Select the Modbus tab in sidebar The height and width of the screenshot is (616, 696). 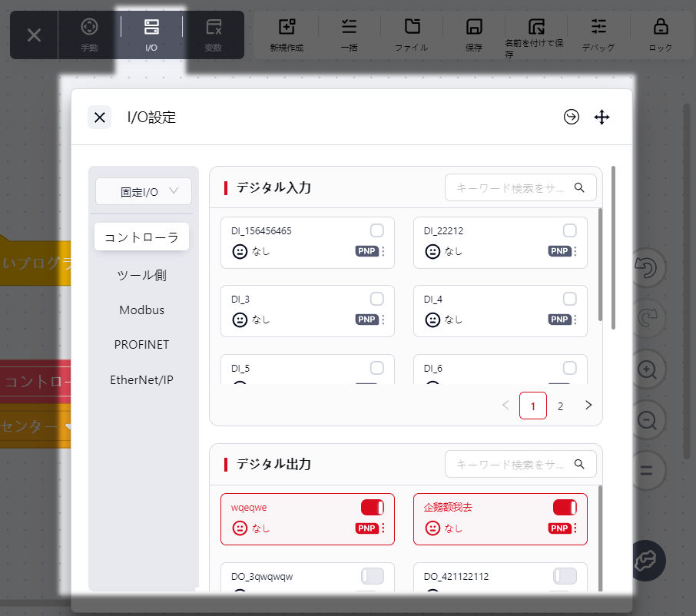tap(141, 310)
